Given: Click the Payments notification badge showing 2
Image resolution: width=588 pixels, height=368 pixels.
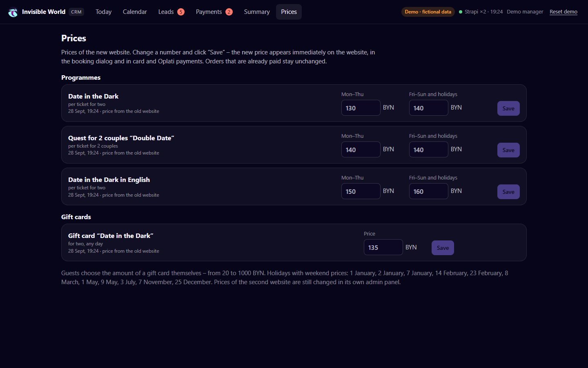Looking at the screenshot, I should pyautogui.click(x=229, y=12).
